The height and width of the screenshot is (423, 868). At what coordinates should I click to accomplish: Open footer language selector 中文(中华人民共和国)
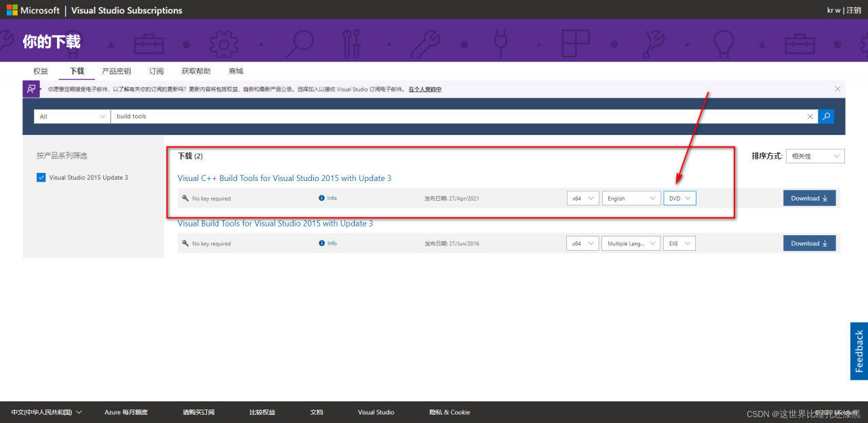click(46, 412)
